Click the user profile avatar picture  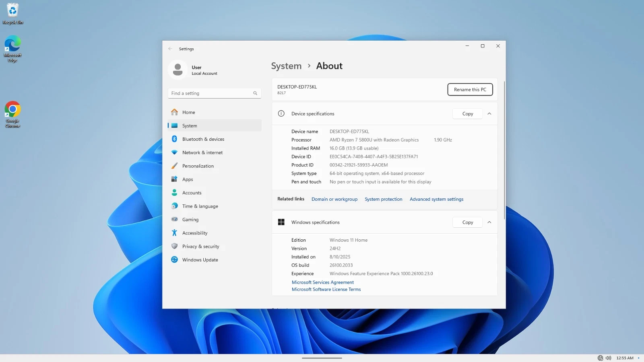[x=178, y=70]
